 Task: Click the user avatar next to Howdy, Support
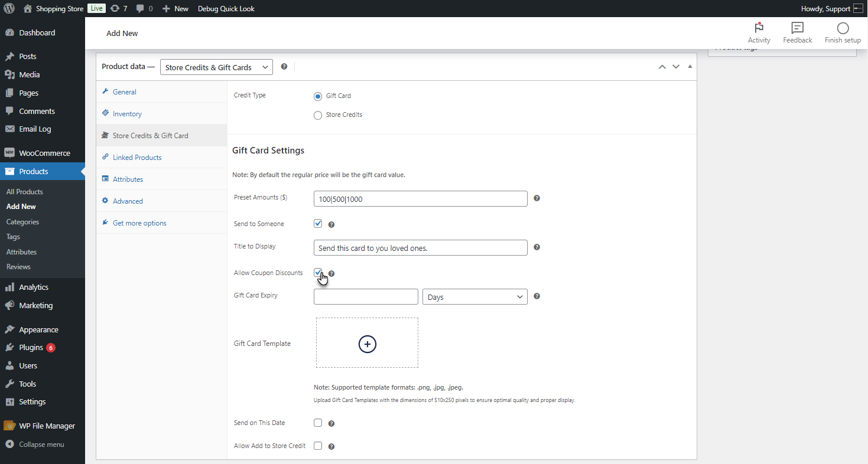click(858, 8)
